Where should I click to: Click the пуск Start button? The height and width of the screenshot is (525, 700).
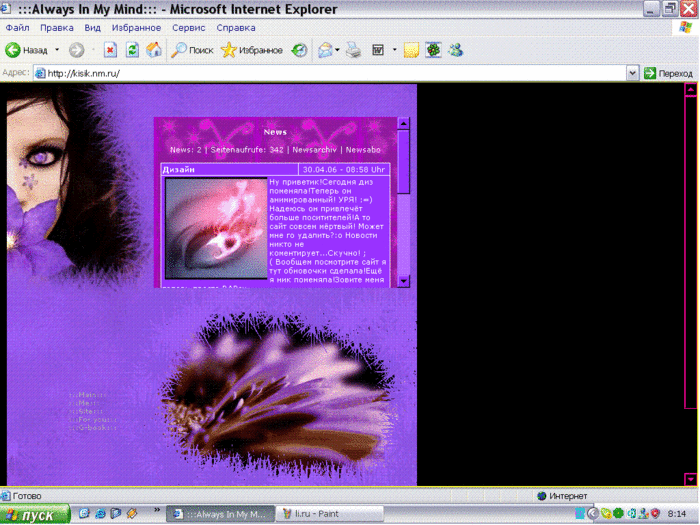(35, 515)
